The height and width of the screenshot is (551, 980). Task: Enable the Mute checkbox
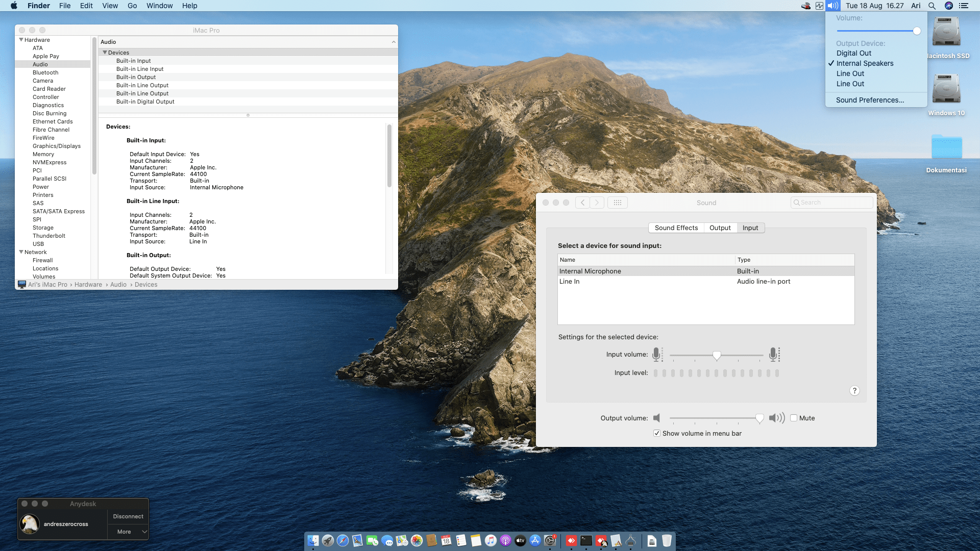(x=794, y=418)
